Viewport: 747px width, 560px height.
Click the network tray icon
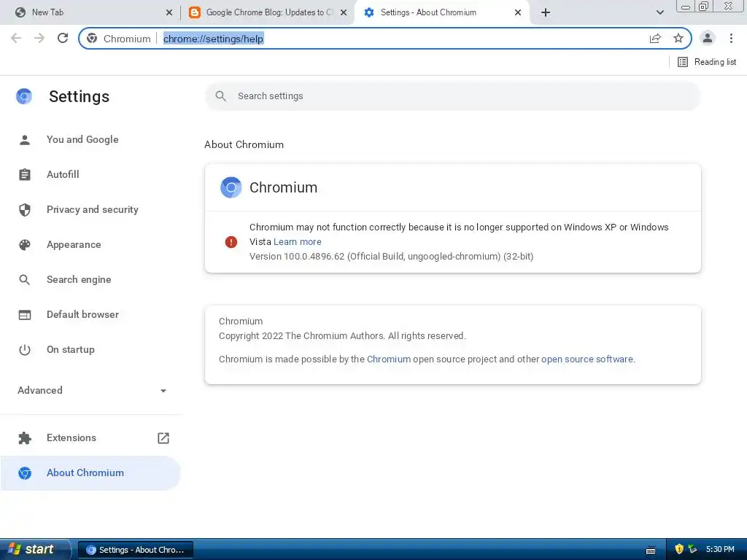[693, 549]
